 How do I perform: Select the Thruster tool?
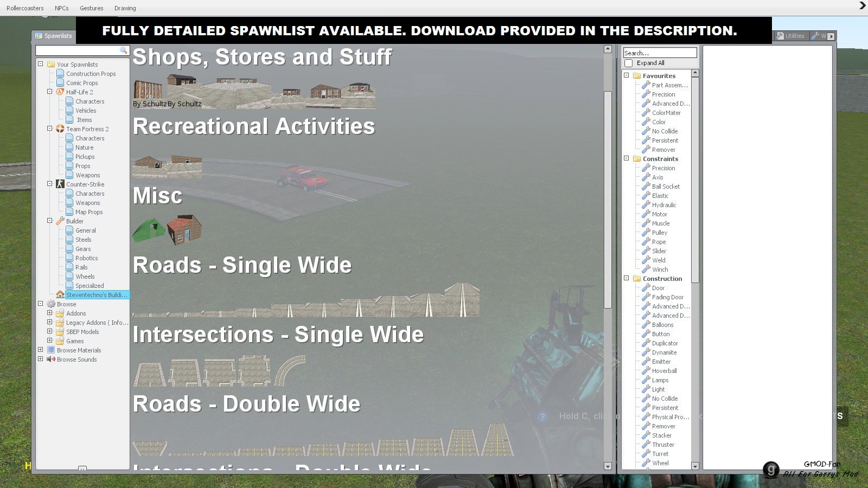[x=663, y=445]
